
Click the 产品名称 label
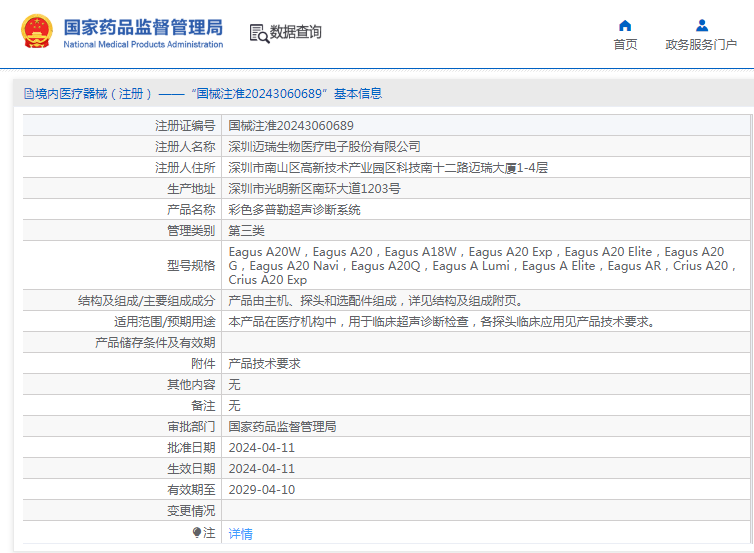[191, 210]
